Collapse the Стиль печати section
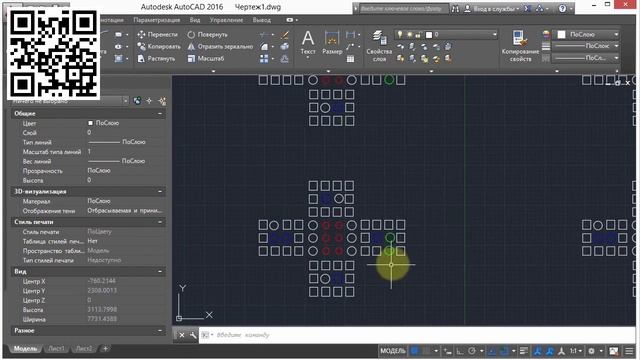 coord(160,222)
